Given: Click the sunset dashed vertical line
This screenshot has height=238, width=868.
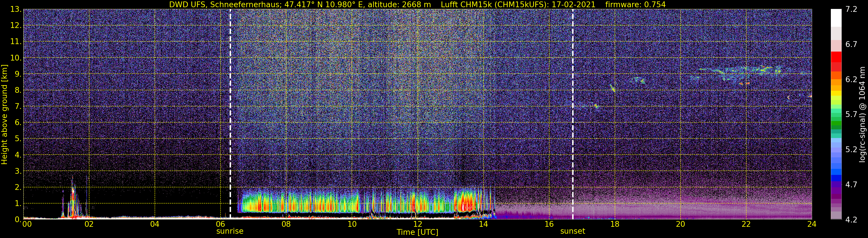Looking at the screenshot, I should (573, 114).
